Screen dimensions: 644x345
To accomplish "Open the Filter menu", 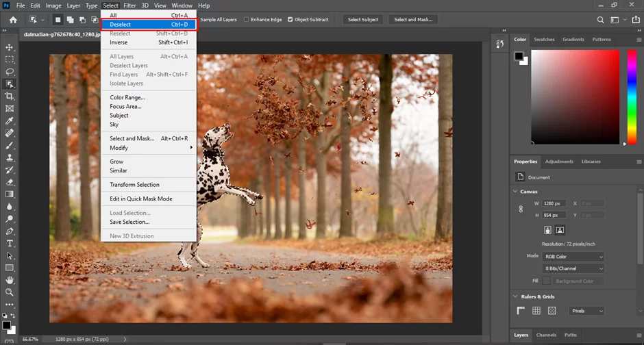I will pyautogui.click(x=129, y=5).
